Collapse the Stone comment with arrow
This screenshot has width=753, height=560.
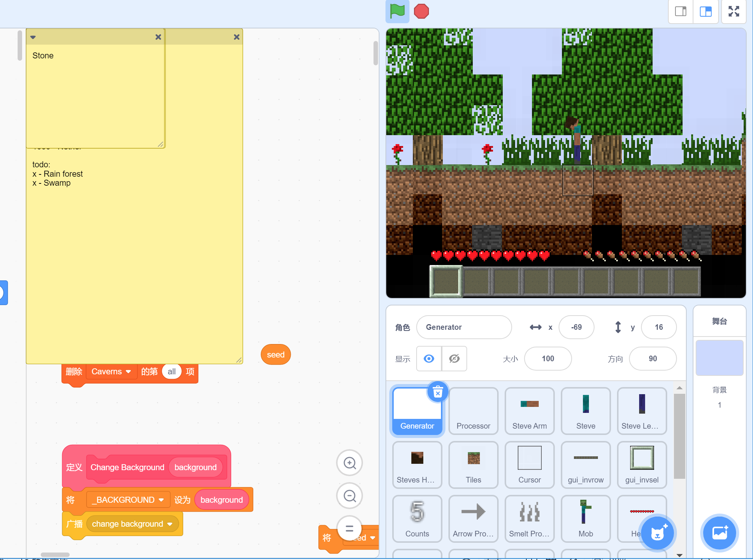[x=33, y=37]
